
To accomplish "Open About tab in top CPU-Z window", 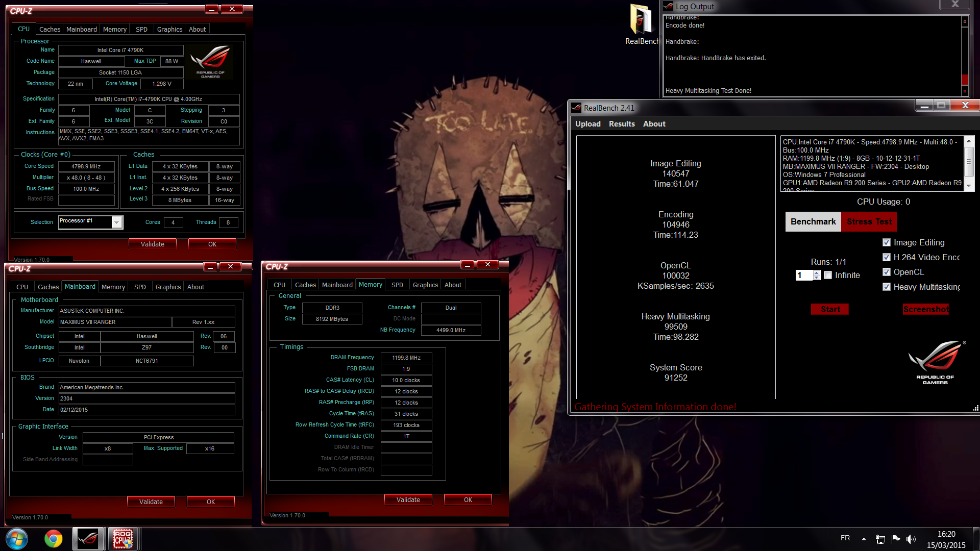I will click(198, 29).
